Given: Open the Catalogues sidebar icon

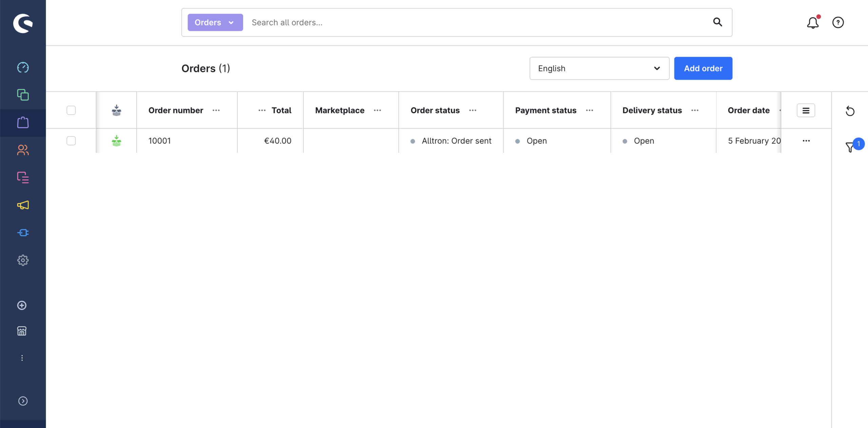Looking at the screenshot, I should tap(23, 95).
